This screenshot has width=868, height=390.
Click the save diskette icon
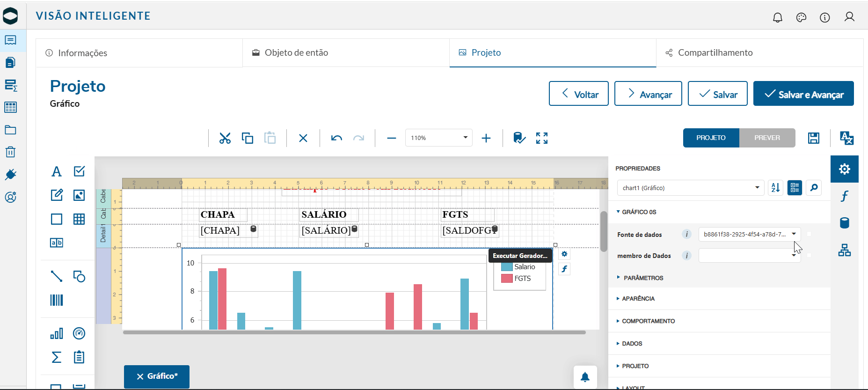(814, 138)
